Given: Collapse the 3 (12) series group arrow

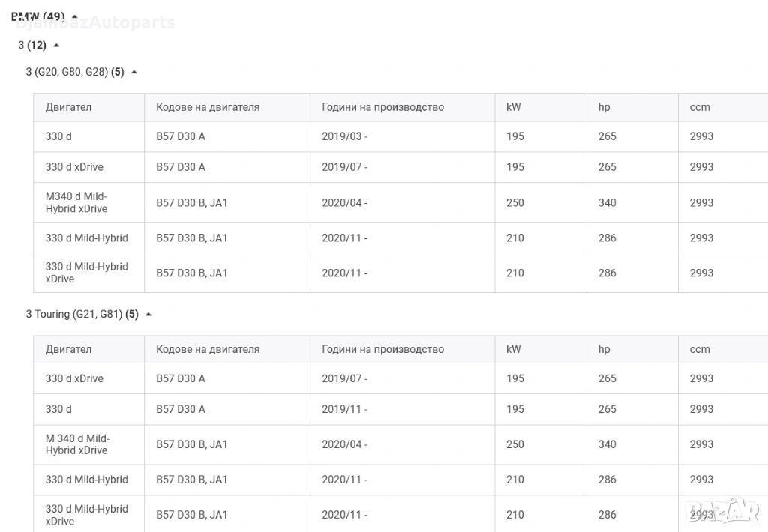Looking at the screenshot, I should pos(56,46).
